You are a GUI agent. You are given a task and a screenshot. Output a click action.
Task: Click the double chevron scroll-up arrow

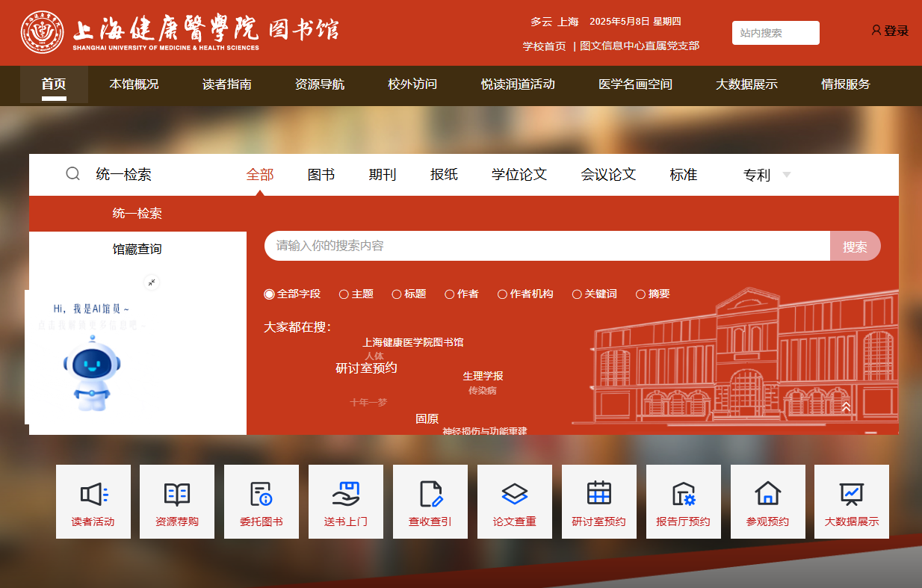pos(846,407)
